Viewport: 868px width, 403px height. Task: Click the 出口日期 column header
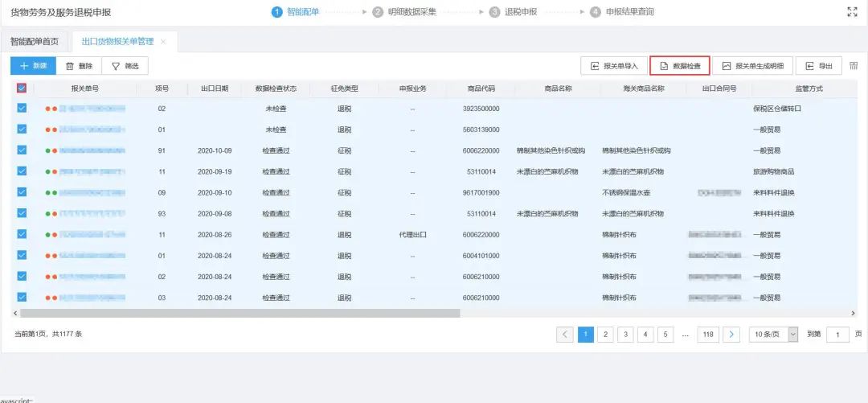coord(215,88)
